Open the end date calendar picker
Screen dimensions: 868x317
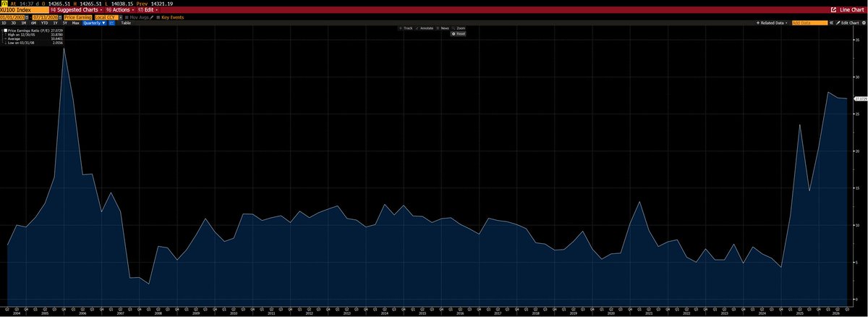(x=60, y=17)
